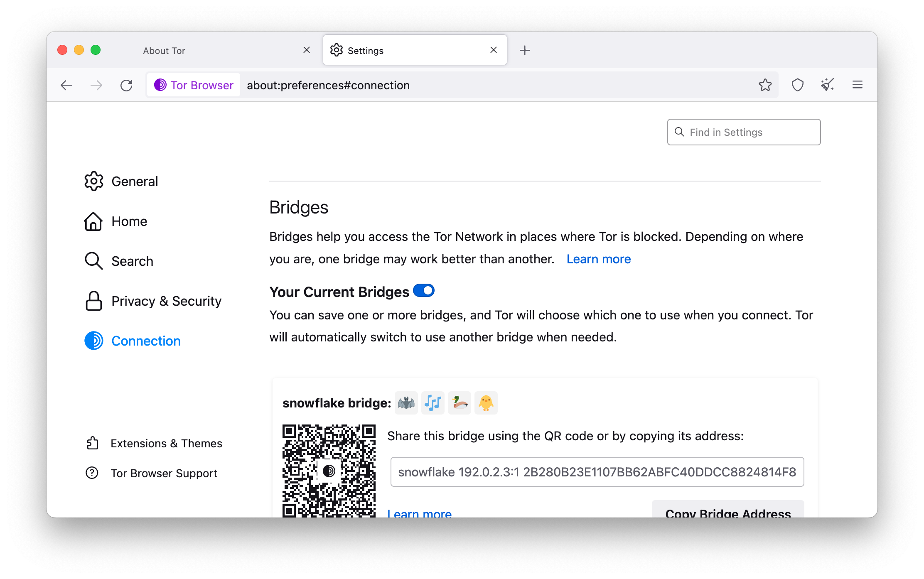Switch to the About Tor tab
The image size is (924, 579).
click(224, 50)
